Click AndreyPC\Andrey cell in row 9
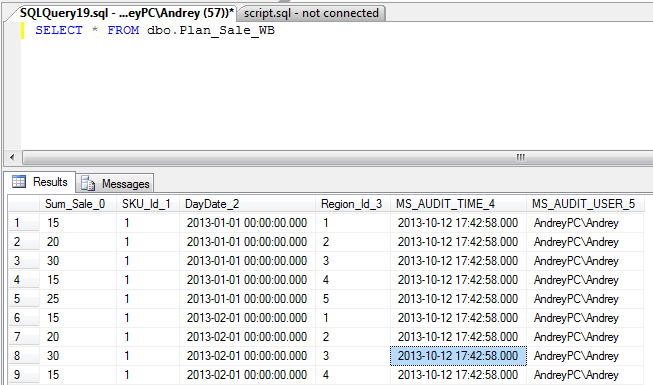Image resolution: width=653 pixels, height=385 pixels. click(585, 375)
